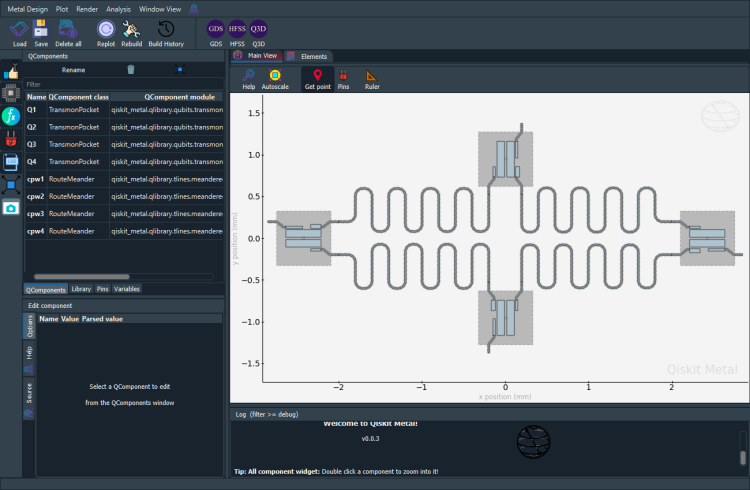Select the Q1 component row

(124, 110)
